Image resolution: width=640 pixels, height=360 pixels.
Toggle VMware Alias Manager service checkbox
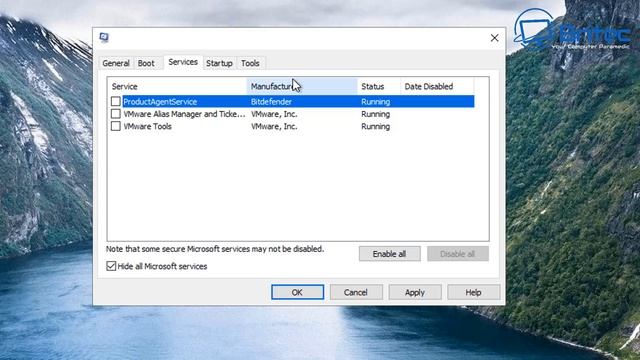(x=116, y=113)
